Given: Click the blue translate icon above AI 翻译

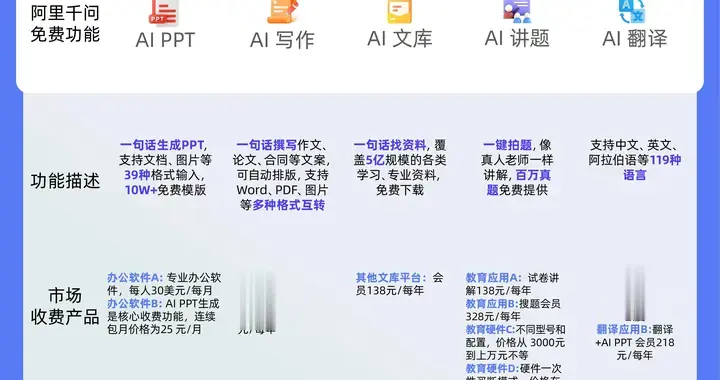Looking at the screenshot, I should point(632,12).
